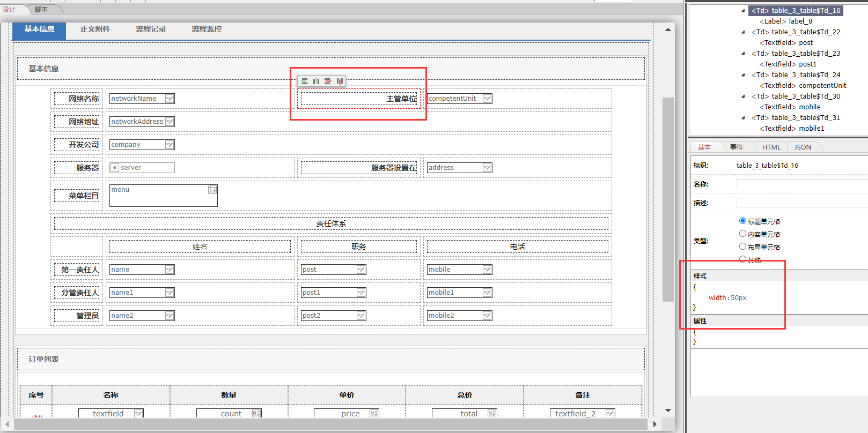Image resolution: width=868 pixels, height=433 pixels.
Task: Click the red horizontal-bars icon in the floating cell toolbar
Action: click(328, 81)
